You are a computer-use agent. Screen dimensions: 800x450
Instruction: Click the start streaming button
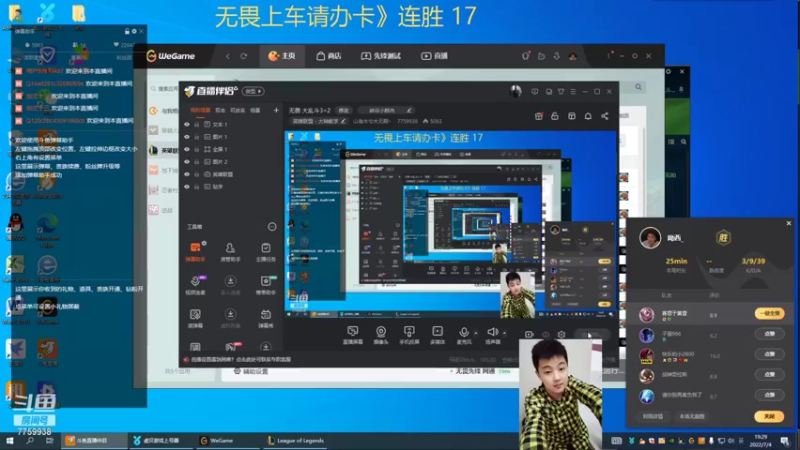[x=592, y=335]
